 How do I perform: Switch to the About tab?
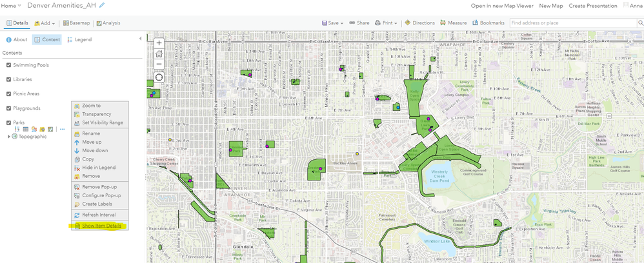(x=17, y=40)
